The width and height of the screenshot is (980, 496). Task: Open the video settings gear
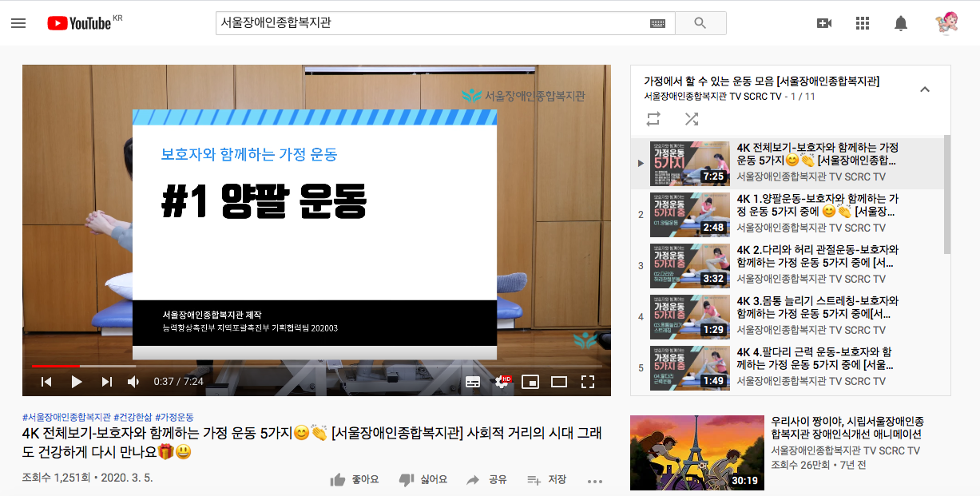pos(502,382)
